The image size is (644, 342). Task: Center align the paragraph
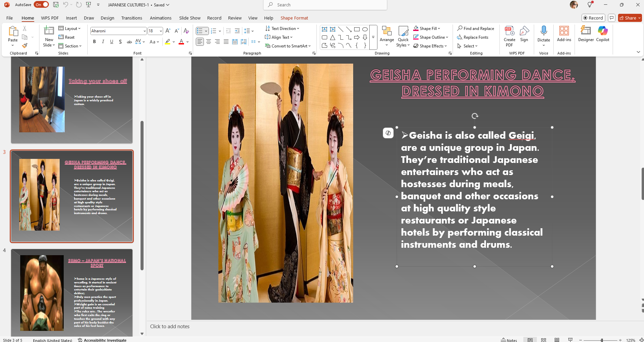(x=209, y=42)
